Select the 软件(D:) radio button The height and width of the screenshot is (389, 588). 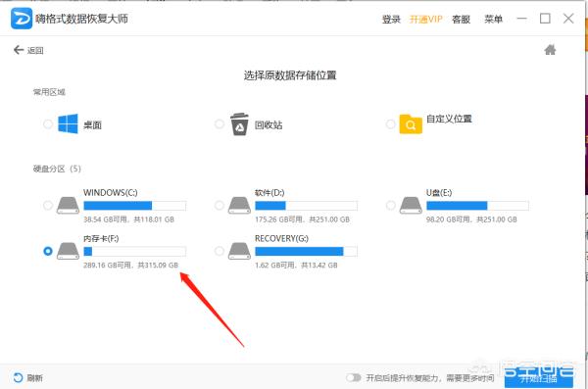coord(220,205)
